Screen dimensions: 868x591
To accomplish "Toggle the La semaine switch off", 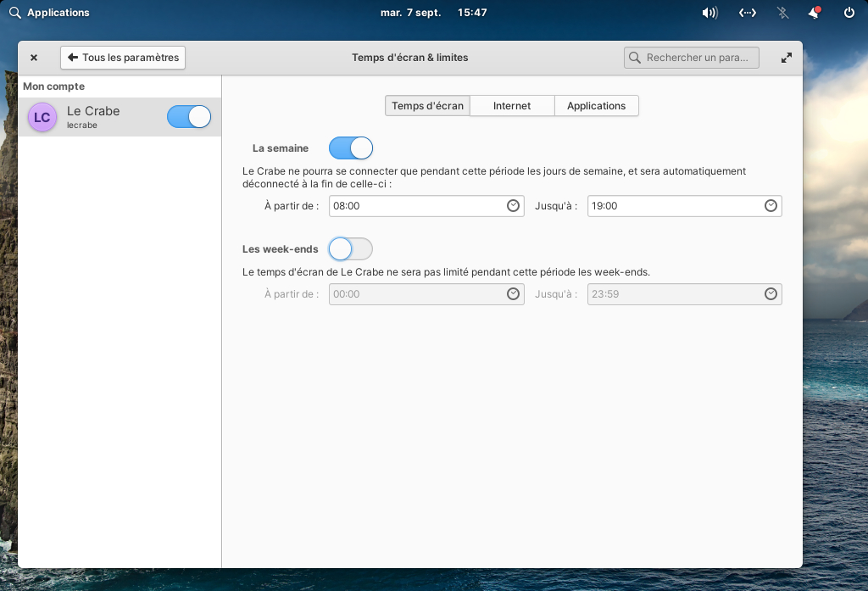I will pos(350,148).
